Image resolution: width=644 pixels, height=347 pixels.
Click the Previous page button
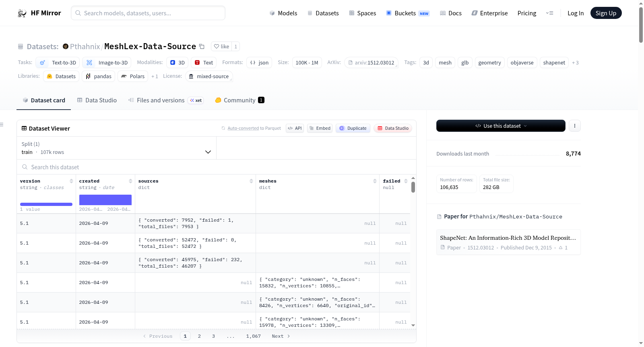tap(158, 336)
